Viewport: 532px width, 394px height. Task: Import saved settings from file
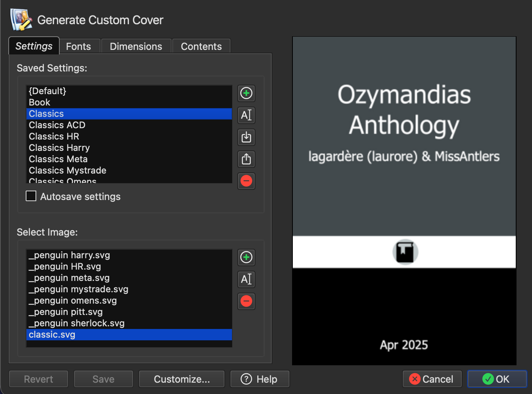coord(246,137)
